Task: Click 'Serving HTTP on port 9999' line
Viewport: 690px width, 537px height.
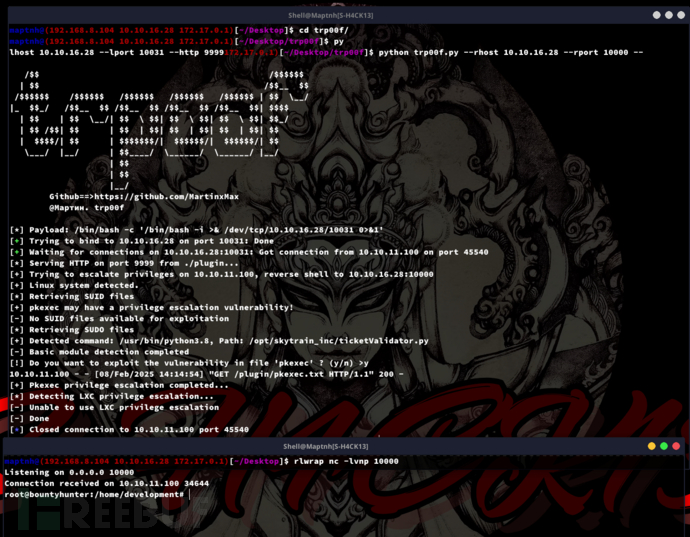Action: point(124,263)
